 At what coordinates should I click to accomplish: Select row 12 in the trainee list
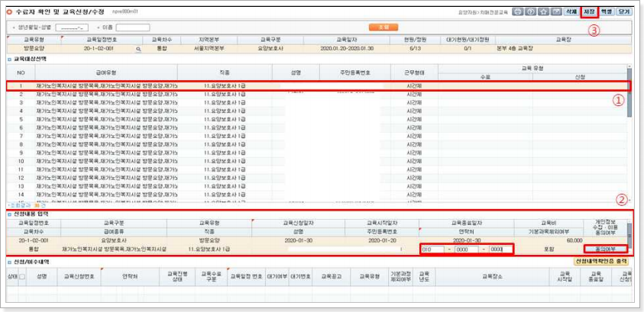(x=317, y=178)
